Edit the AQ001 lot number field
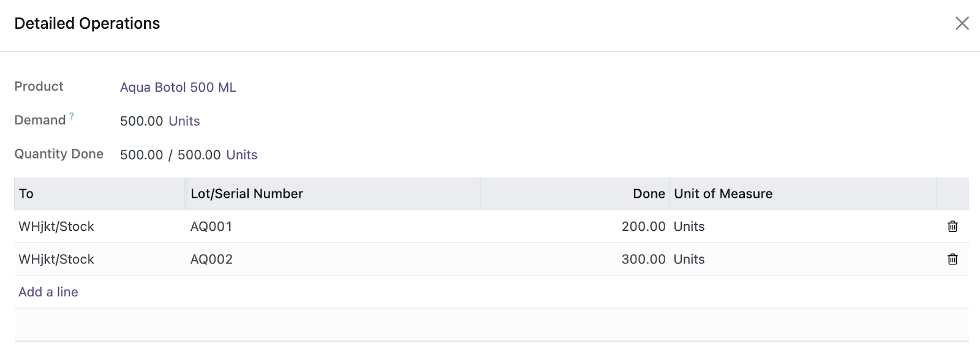980x352 pixels. (x=333, y=227)
